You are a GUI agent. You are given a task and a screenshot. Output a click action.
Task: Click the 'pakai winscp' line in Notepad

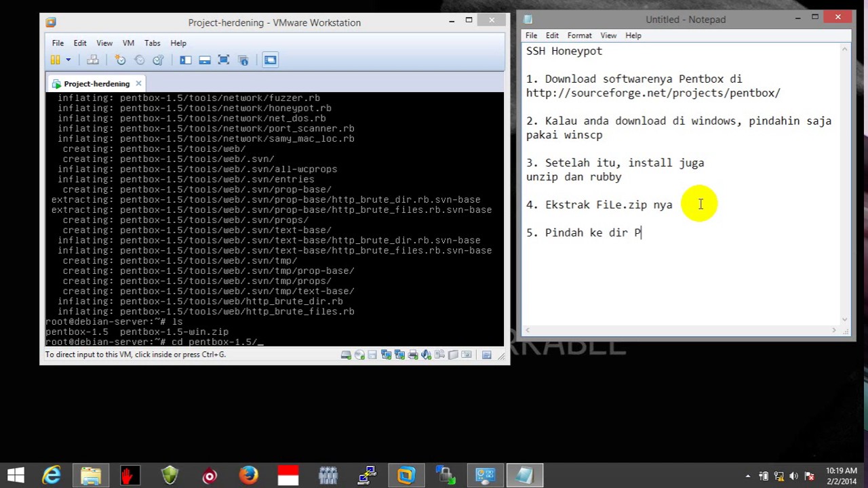564,135
